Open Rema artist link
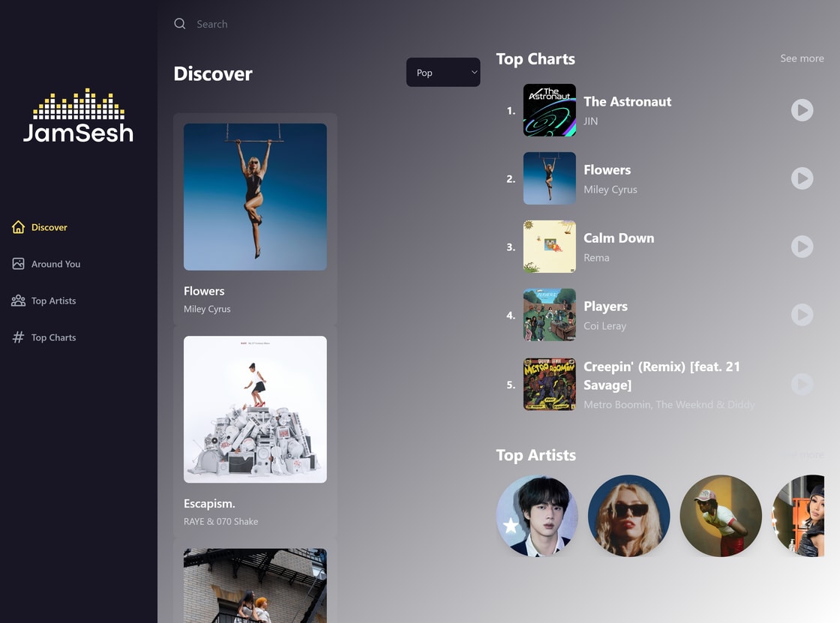Viewport: 840px width, 623px height. pyautogui.click(x=596, y=258)
